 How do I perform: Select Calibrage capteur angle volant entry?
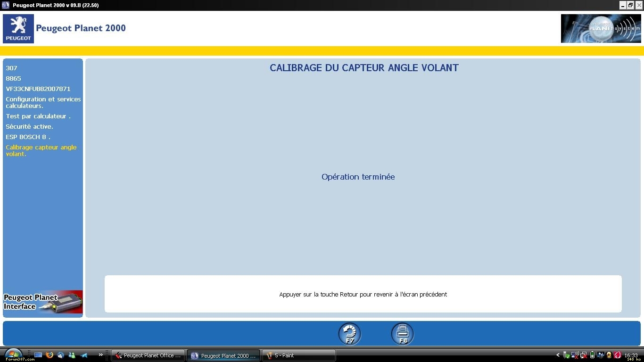point(41,150)
